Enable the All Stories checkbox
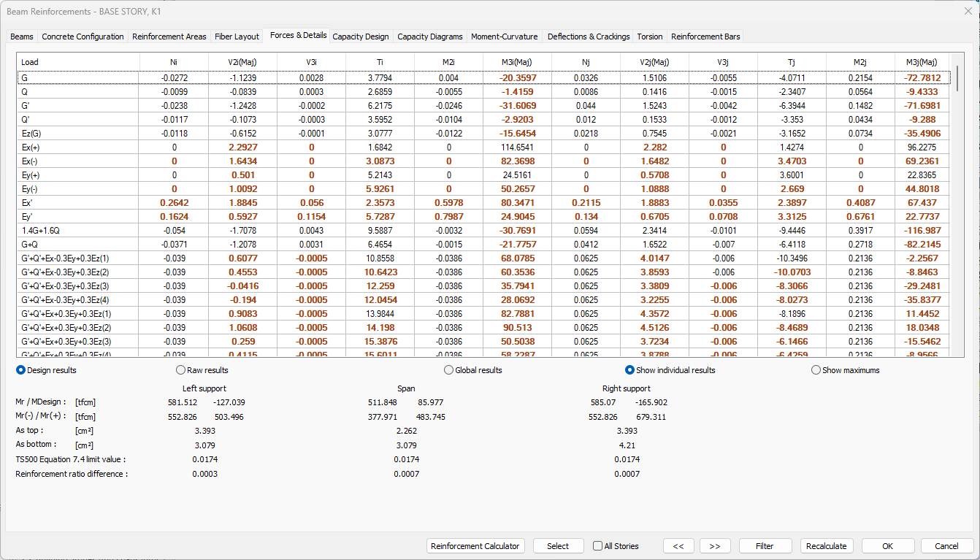The image size is (980, 560). tap(598, 546)
